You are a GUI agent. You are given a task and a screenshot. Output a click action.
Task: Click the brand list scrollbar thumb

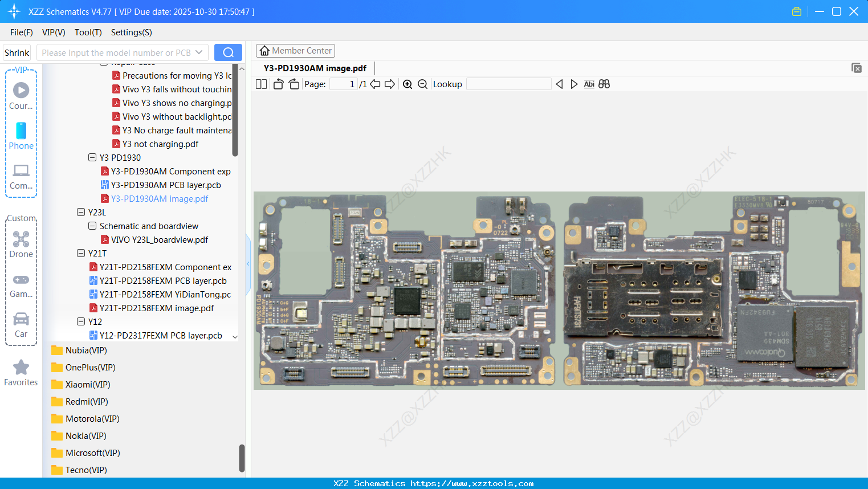[242, 458]
